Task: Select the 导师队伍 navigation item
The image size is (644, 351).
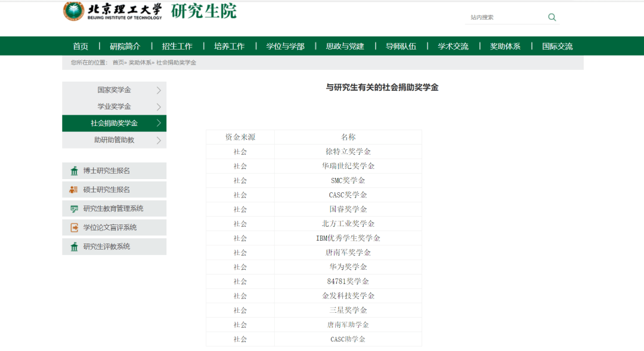Action: (402, 45)
